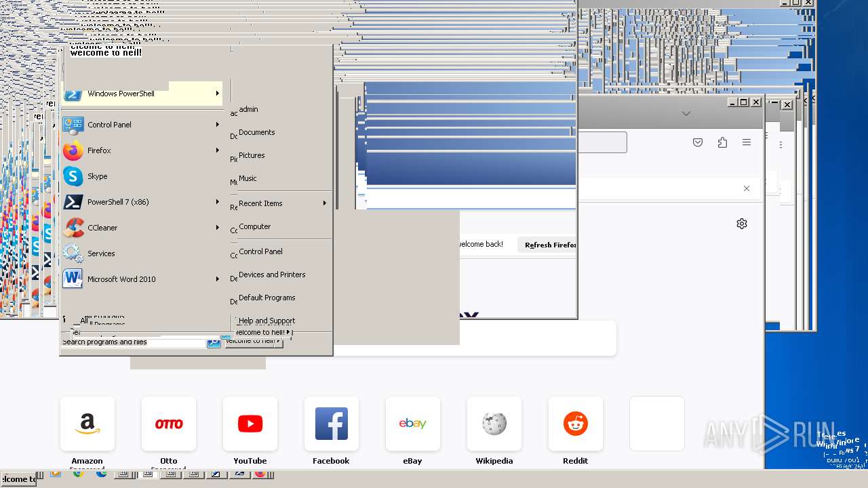Expand Recent Items submenu arrow
The image size is (868, 488).
pos(325,203)
